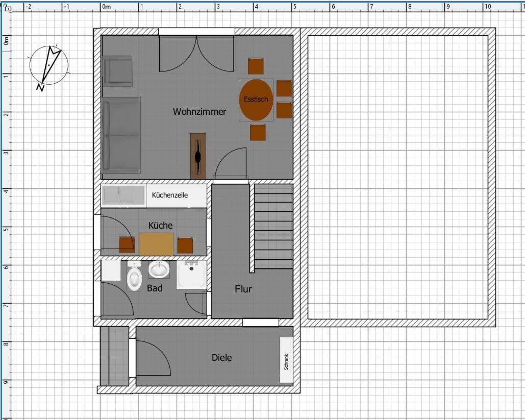The height and width of the screenshot is (420, 525).
Task: Select the round Esstisch dining table
Action: [x=256, y=100]
